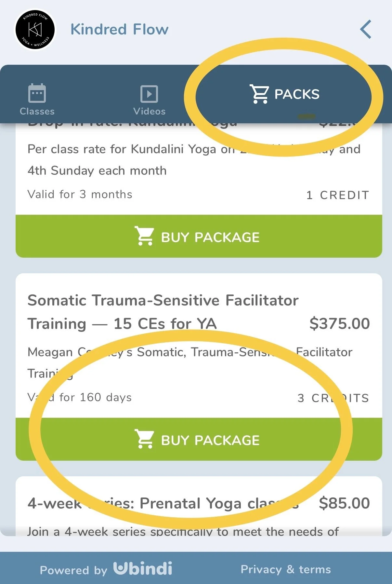The image size is (392, 584).
Task: Select the PACKS tab label
Action: [x=297, y=94]
